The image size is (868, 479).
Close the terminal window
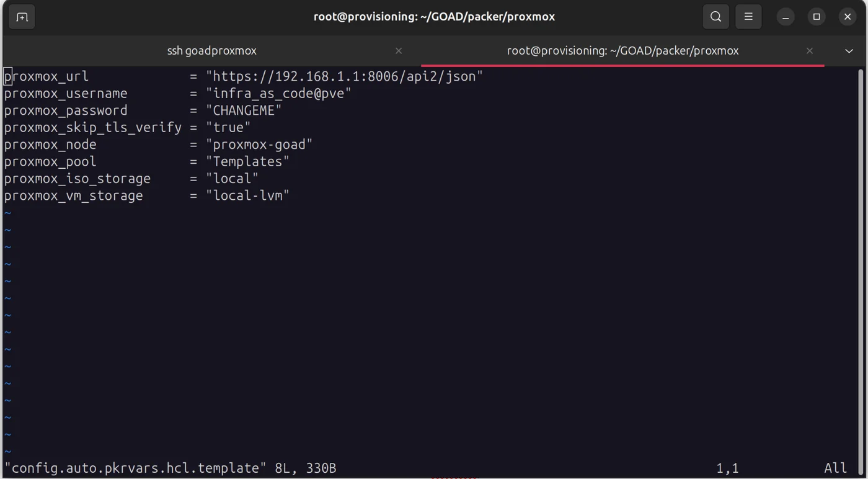[848, 17]
